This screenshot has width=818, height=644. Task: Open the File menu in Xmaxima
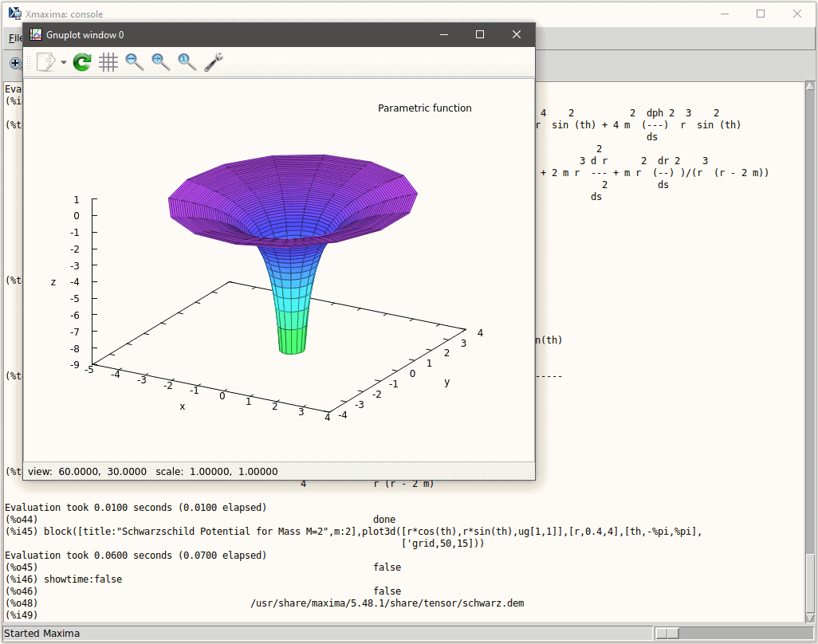pyautogui.click(x=14, y=38)
